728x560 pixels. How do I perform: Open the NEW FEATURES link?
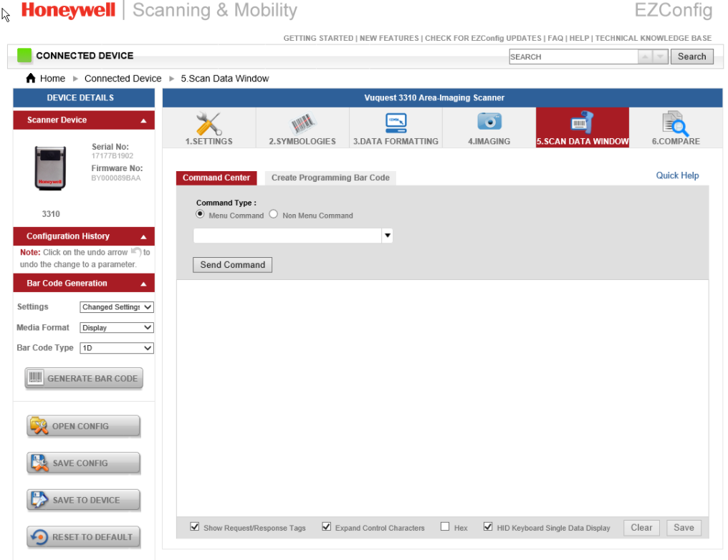pos(389,38)
